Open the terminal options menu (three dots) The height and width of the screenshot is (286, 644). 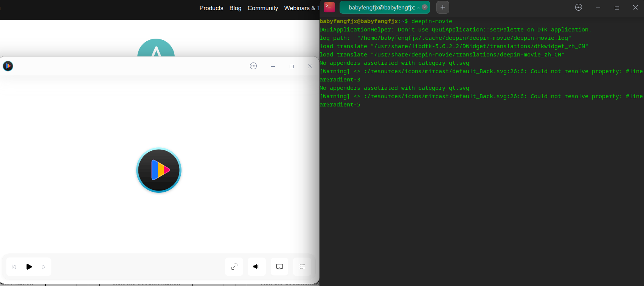pyautogui.click(x=579, y=7)
